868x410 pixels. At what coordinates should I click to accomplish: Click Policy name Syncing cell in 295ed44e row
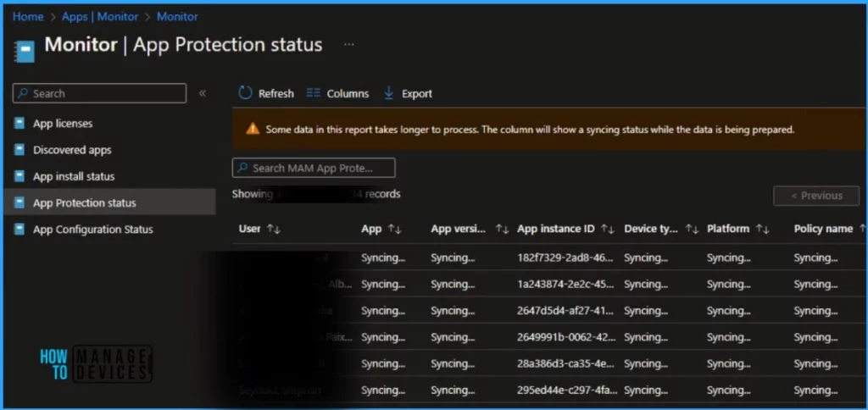(815, 390)
